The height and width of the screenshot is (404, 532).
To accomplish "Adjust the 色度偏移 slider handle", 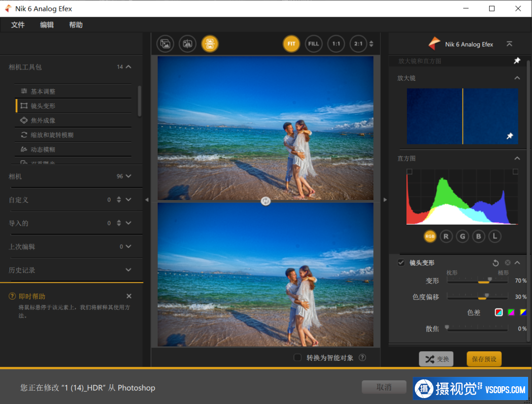I will pos(487,296).
